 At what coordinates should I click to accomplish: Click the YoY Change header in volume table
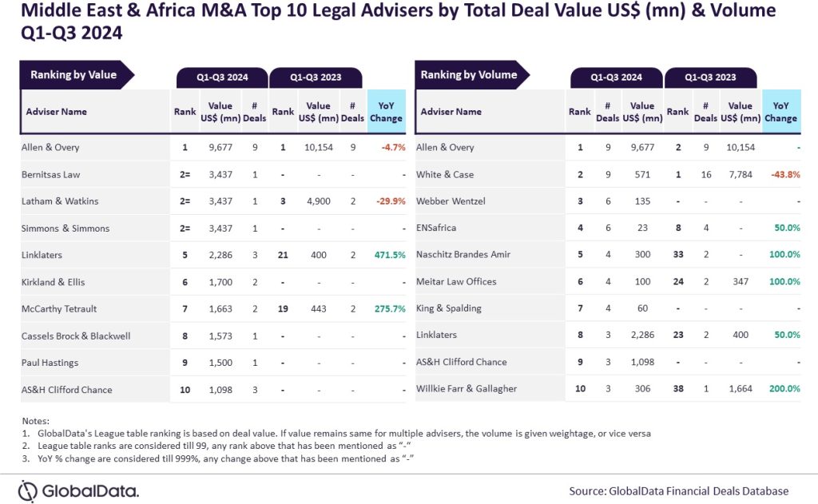tap(780, 112)
